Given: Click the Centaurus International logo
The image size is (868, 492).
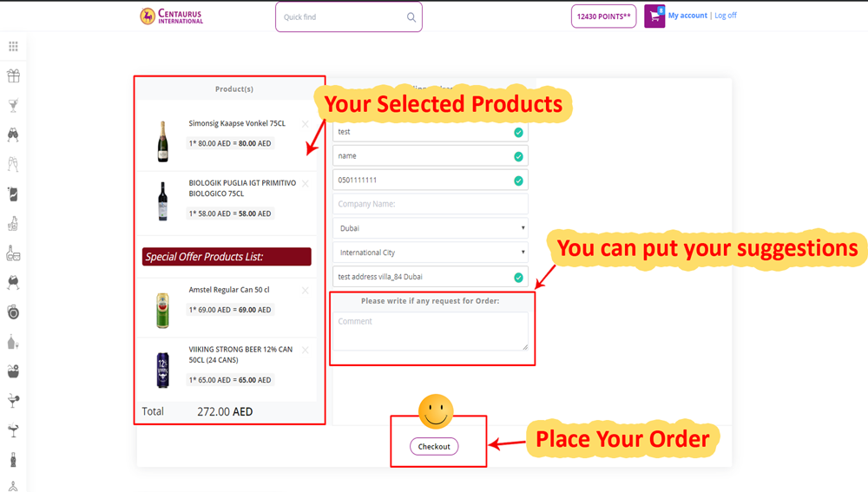Looking at the screenshot, I should [x=172, y=16].
